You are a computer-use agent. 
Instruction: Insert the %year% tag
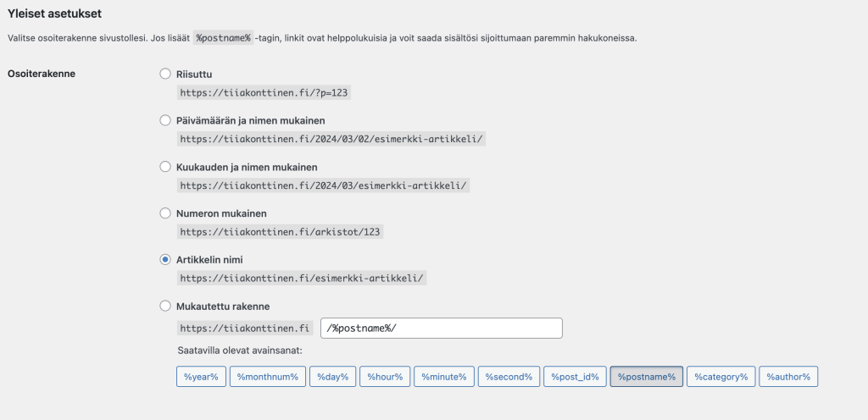coord(201,377)
